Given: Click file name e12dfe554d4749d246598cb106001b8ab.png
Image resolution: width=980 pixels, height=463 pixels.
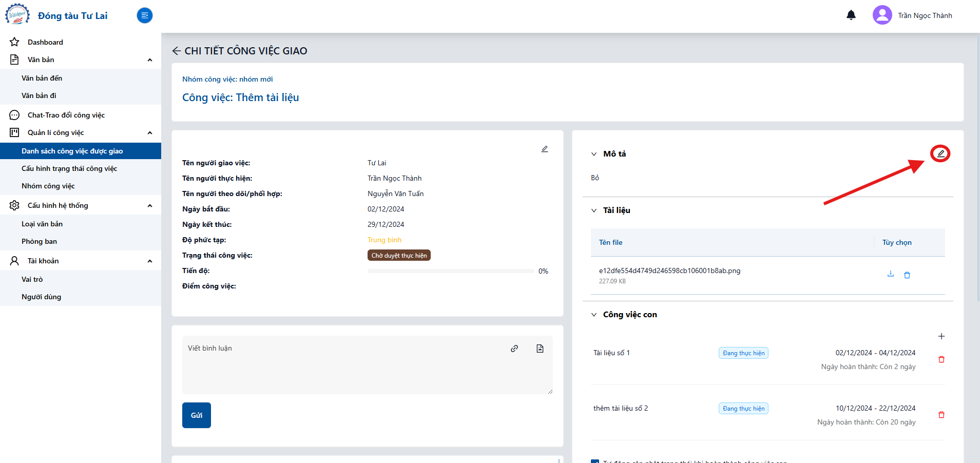Looking at the screenshot, I should coord(669,271).
